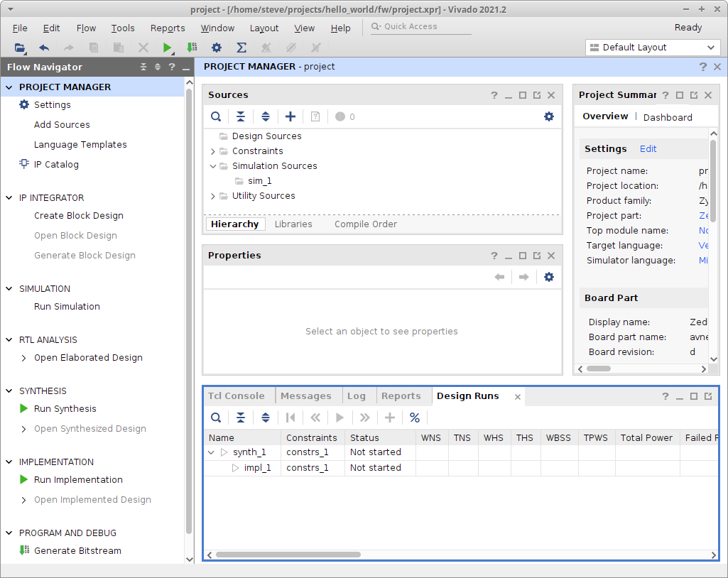Click the Run Synthesis green play icon in toolbar

[167, 48]
